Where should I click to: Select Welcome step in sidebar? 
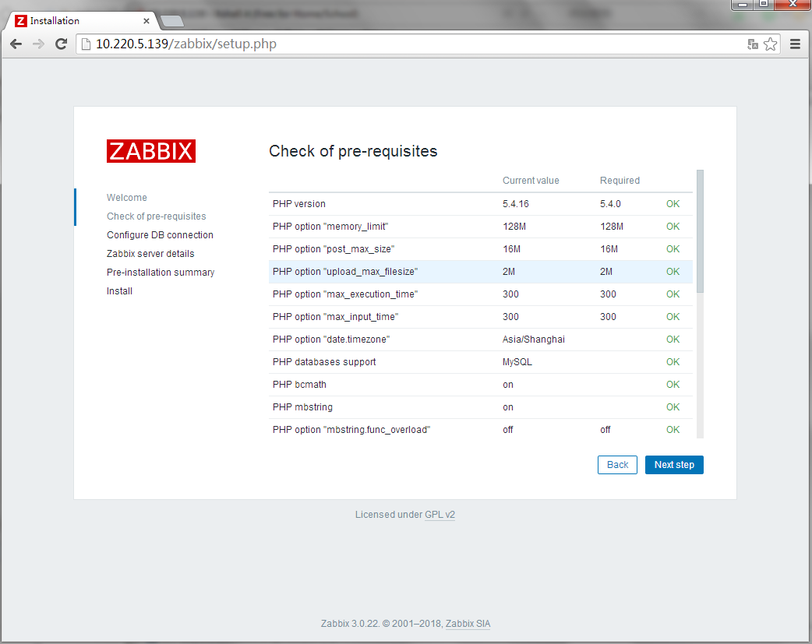pyautogui.click(x=127, y=198)
